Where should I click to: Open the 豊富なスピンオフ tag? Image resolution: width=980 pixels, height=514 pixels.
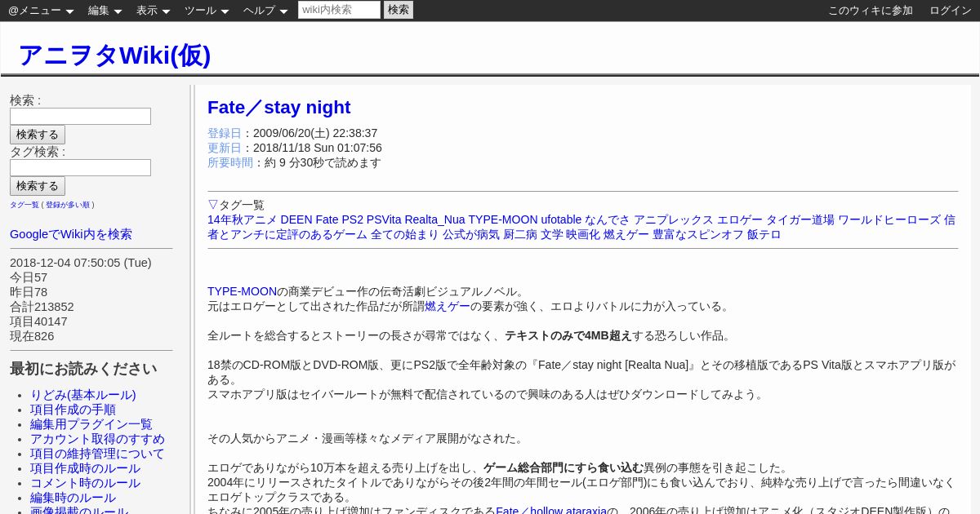click(698, 234)
